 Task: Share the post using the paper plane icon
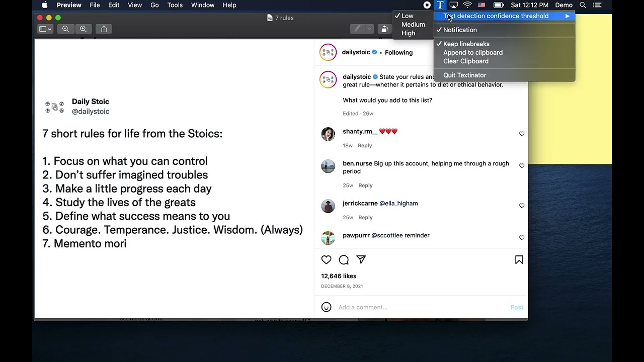point(361,259)
